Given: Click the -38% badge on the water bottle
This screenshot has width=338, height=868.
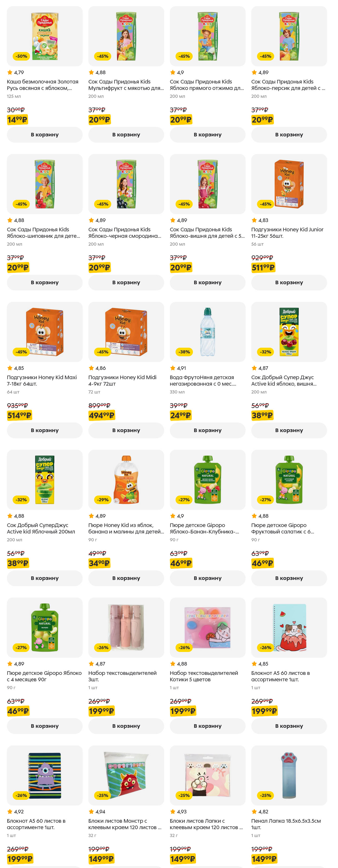Looking at the screenshot, I should pyautogui.click(x=184, y=352).
